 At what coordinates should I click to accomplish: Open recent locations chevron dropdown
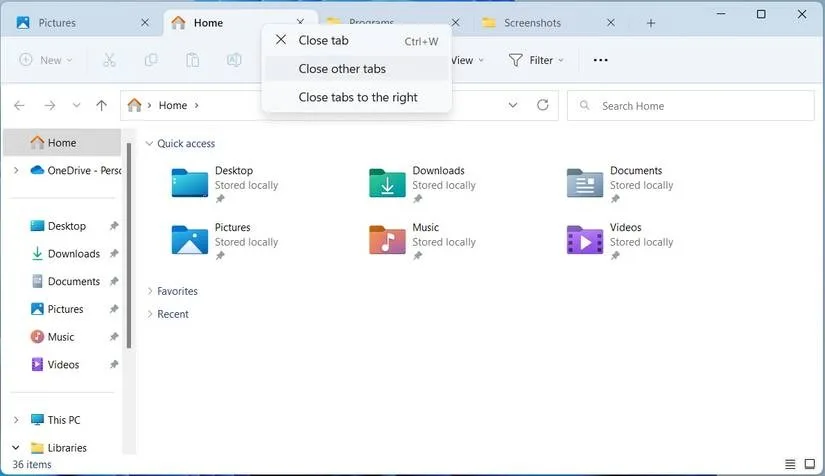(x=76, y=105)
